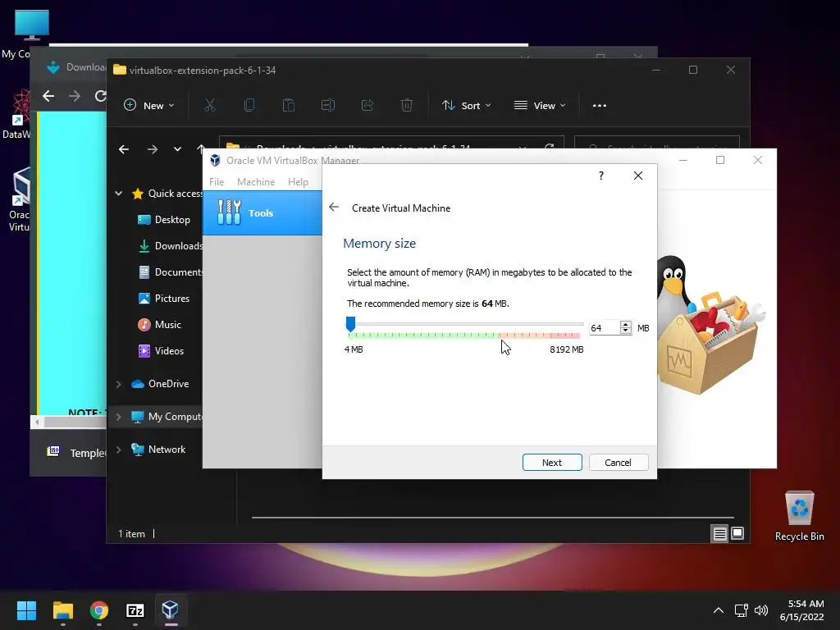Click the Rename icon in Explorer toolbar

point(328,106)
